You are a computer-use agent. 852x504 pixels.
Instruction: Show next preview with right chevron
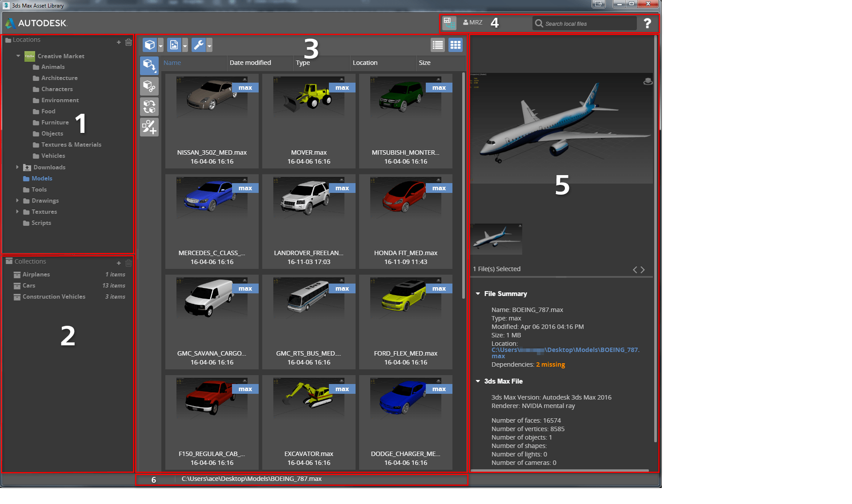tap(643, 270)
